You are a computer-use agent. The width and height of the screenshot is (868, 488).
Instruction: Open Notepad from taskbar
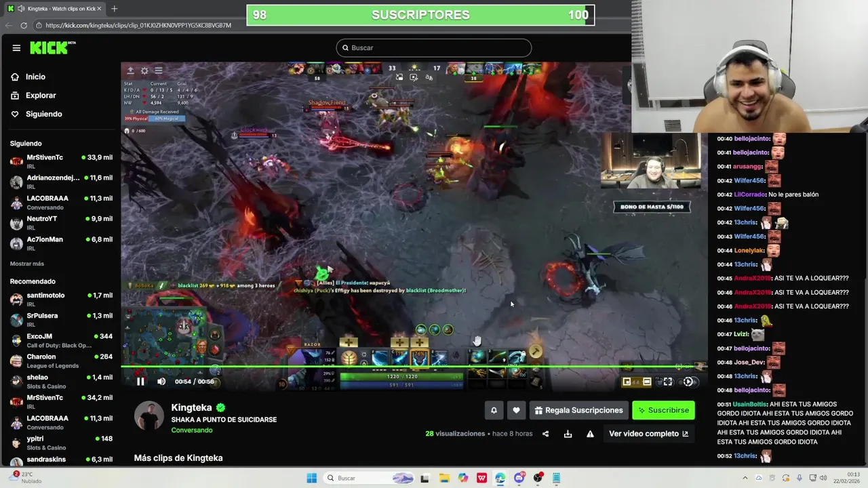click(556, 478)
